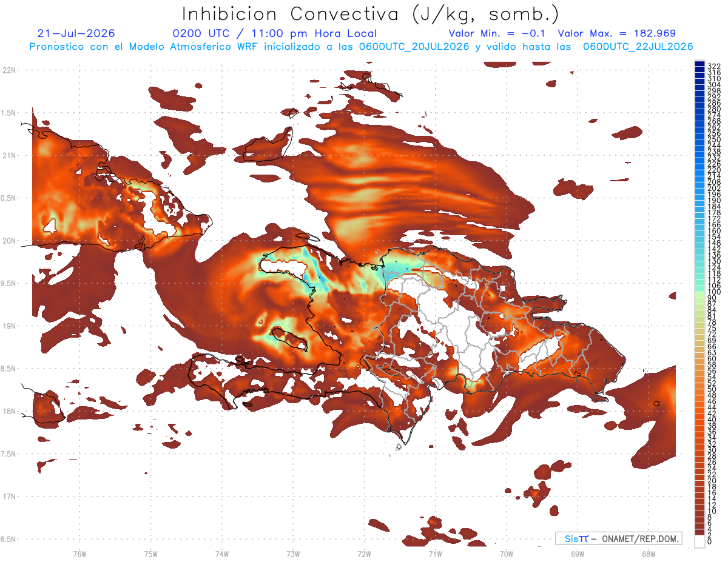The width and height of the screenshot is (728, 562).
Task: Click the '18N' latitude label
Action: 8,411
